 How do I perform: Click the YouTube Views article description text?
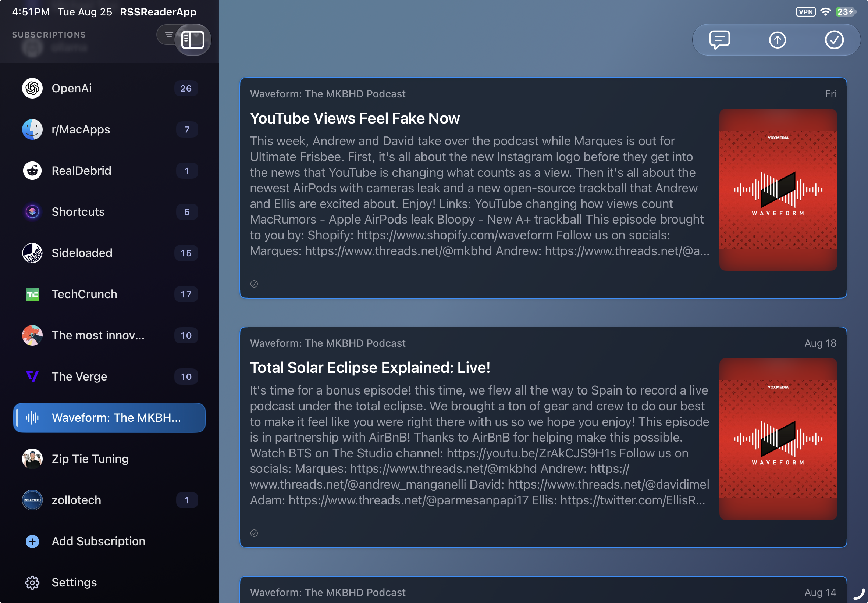(x=479, y=196)
